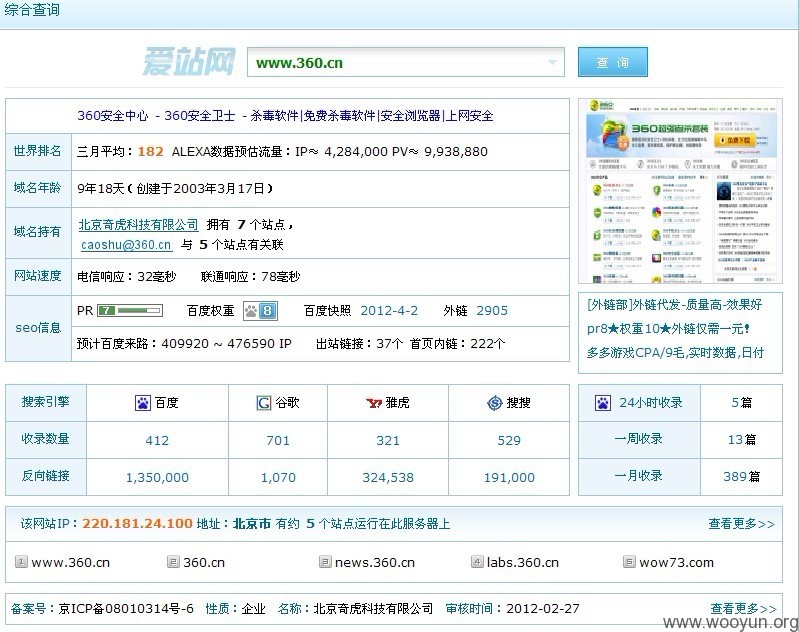Open the www.360.cn site link in server list
799x632 pixels.
70,562
